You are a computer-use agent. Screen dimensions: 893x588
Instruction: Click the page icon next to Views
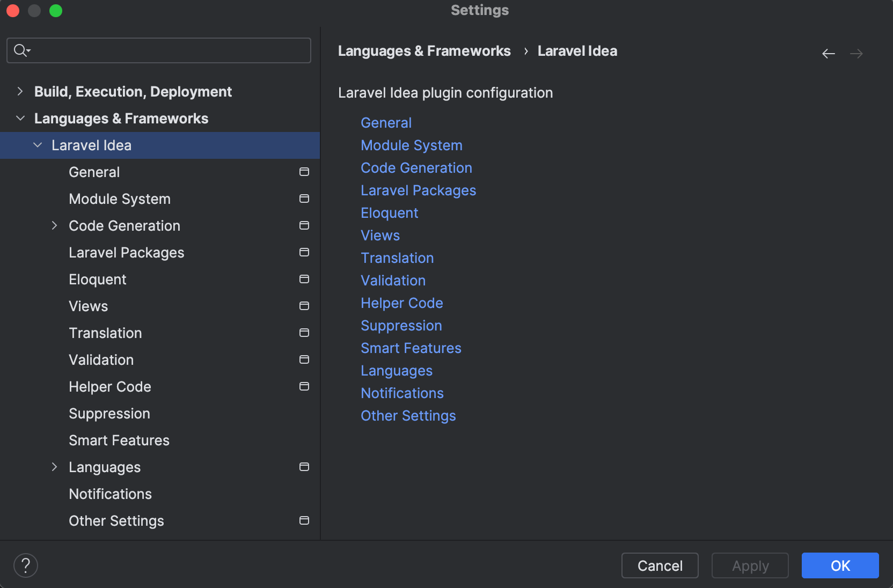point(304,306)
